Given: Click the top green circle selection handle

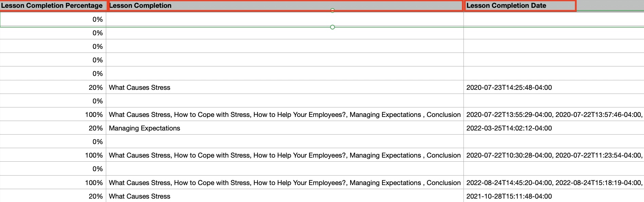Looking at the screenshot, I should [333, 11].
